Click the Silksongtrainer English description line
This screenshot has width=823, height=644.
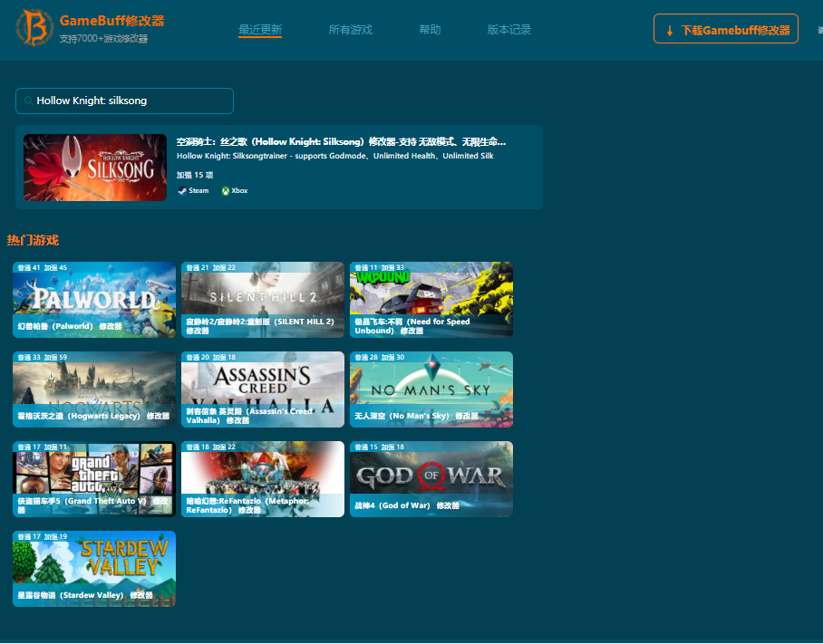334,156
